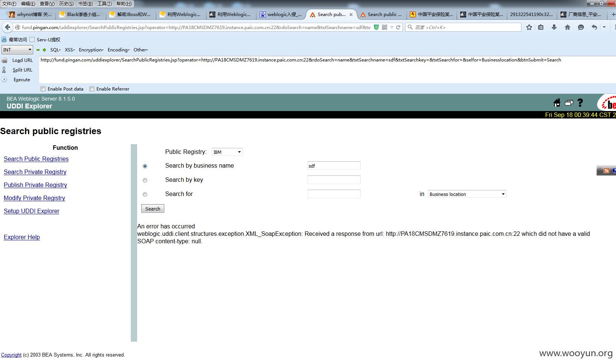The image size is (616, 364).
Task: Open the INT dropdown in HackBar
Action: coord(18,50)
